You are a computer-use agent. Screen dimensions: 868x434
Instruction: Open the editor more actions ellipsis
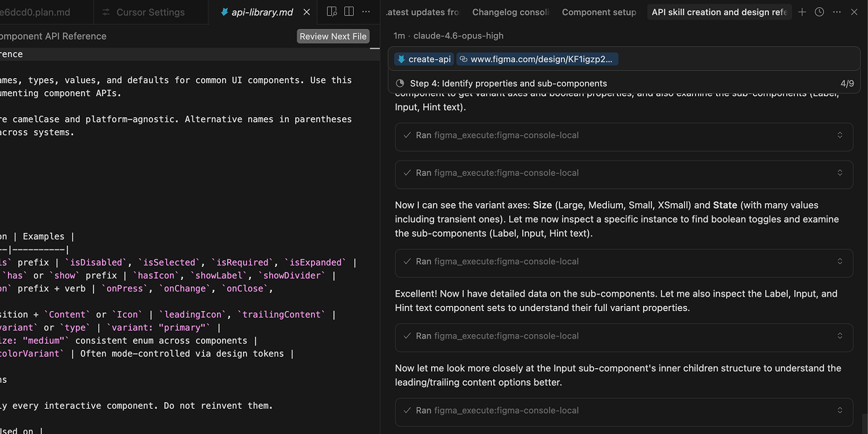367,12
